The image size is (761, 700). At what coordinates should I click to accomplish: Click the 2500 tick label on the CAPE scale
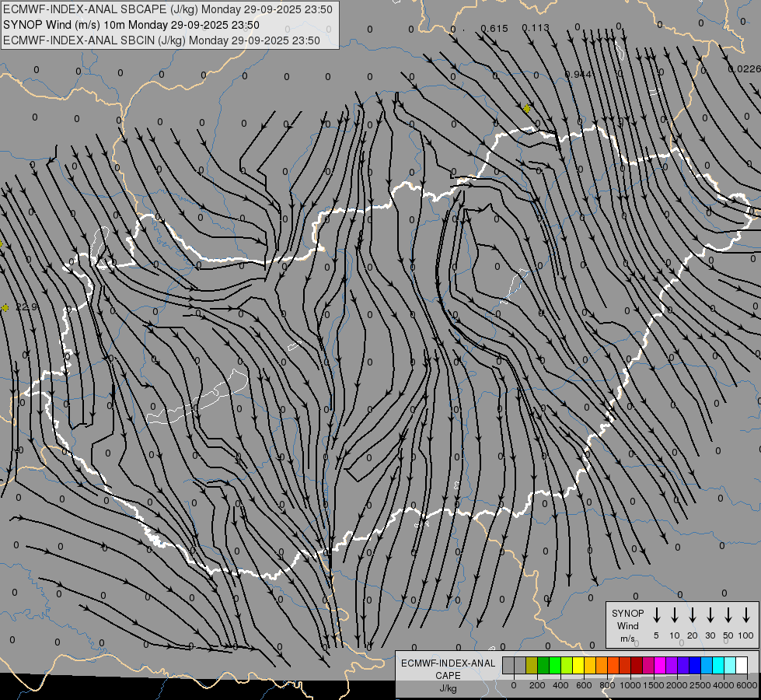(700, 685)
